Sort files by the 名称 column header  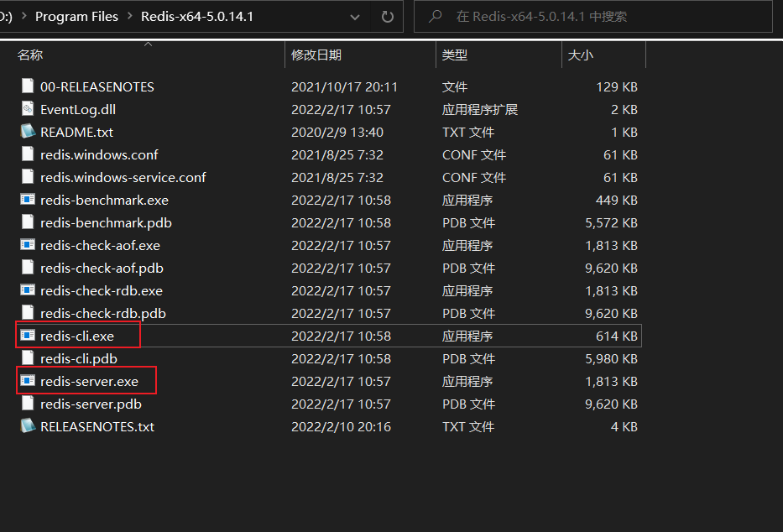30,55
